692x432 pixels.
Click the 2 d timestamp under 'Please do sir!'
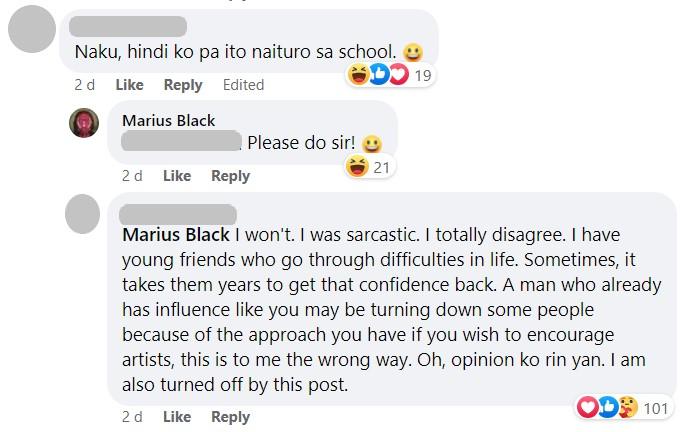click(132, 176)
